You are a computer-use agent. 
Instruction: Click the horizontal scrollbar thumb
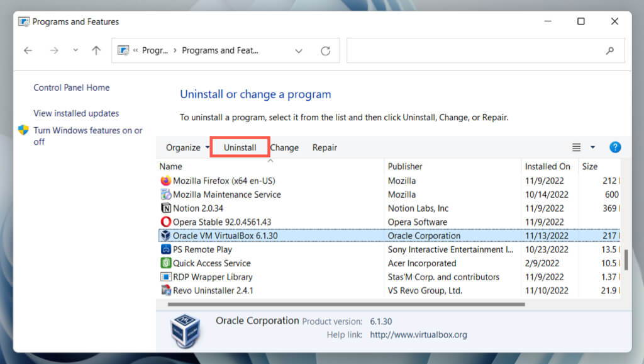click(x=347, y=304)
